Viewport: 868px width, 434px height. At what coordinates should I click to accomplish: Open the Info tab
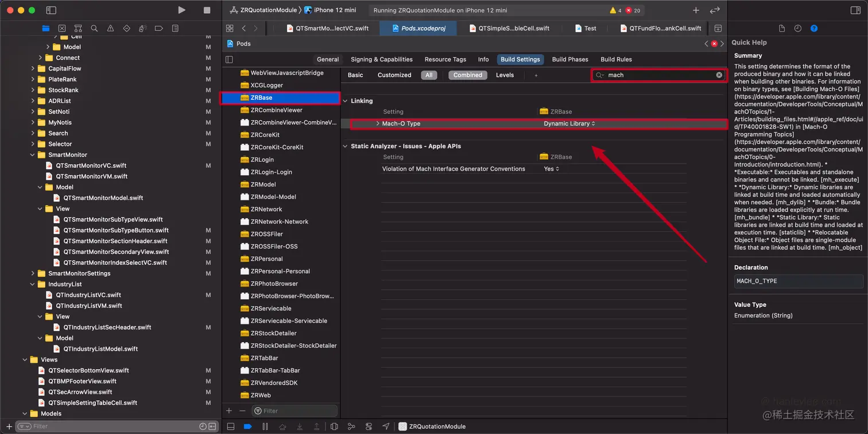(483, 59)
